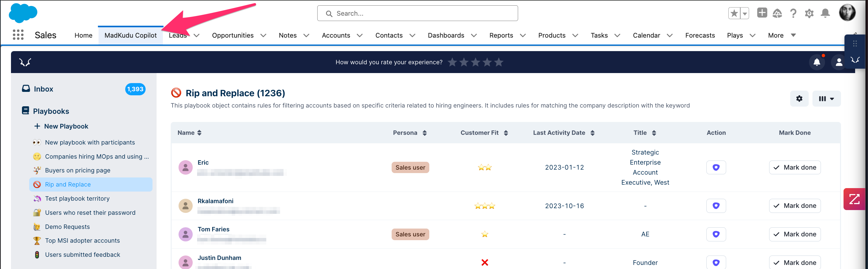Open the Contacts tab

(389, 35)
